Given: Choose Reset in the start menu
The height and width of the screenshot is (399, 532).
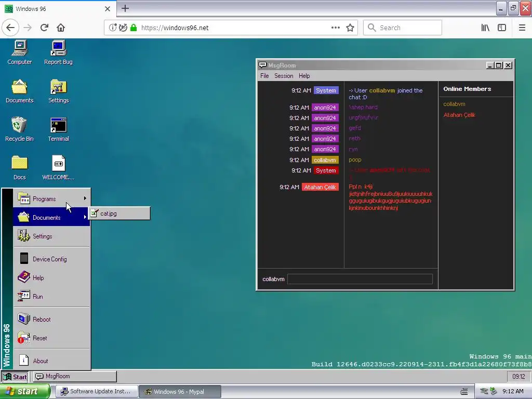Looking at the screenshot, I should click(51, 338).
